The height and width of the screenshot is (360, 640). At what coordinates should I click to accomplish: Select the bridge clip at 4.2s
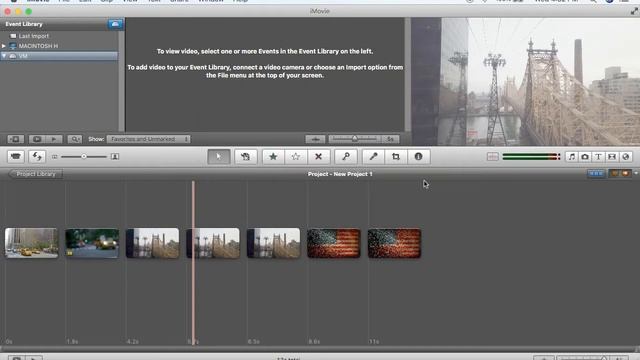pyautogui.click(x=152, y=243)
